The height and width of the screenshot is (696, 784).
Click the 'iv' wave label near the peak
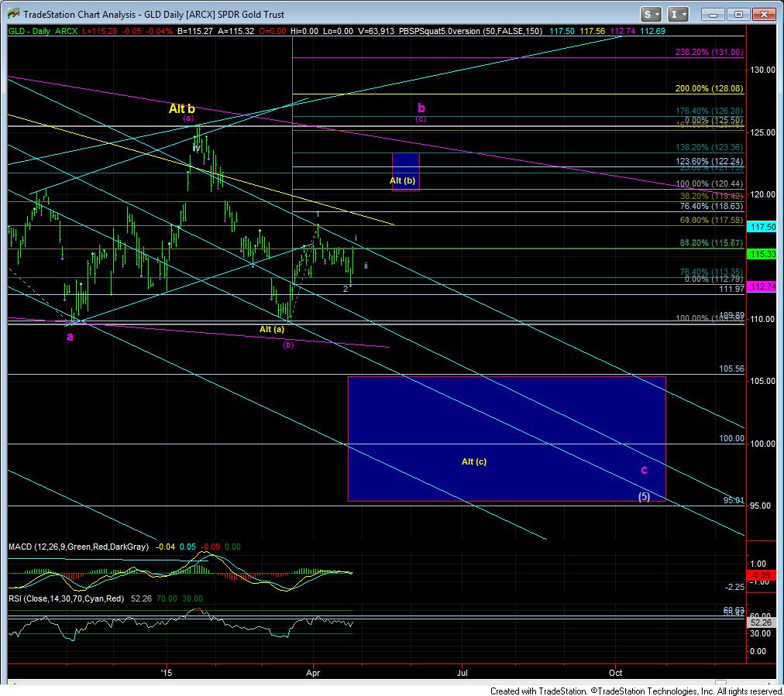coord(197,149)
